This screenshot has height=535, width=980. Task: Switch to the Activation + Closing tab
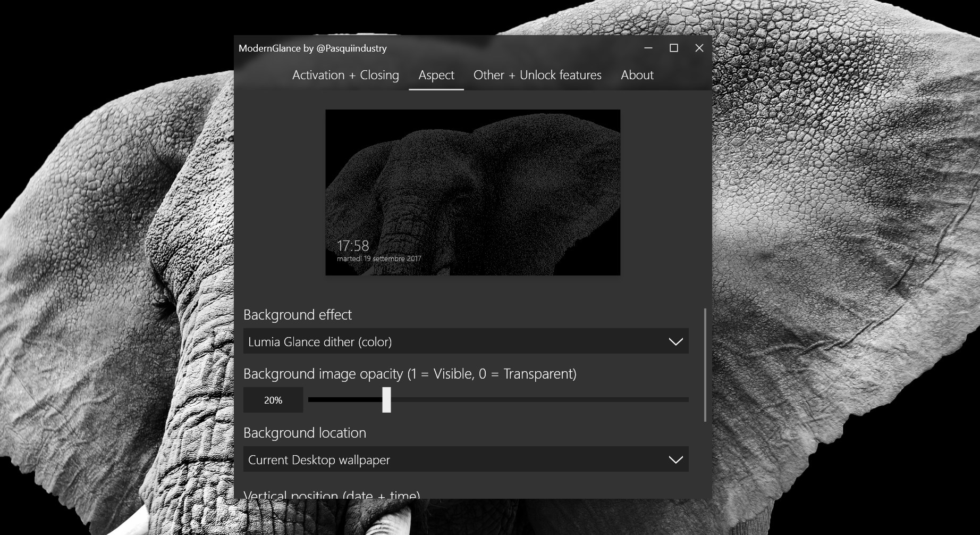point(345,75)
